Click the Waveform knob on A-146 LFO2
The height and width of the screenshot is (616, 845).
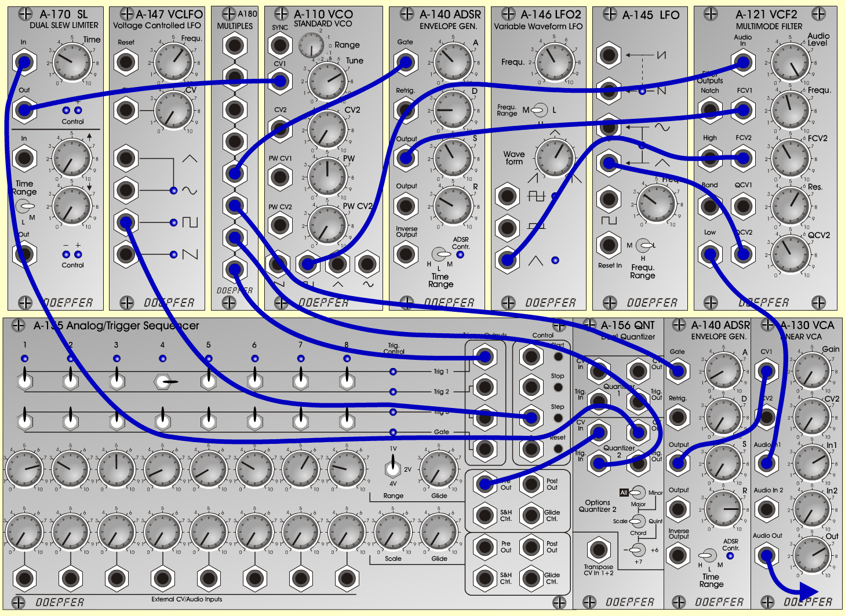click(555, 157)
